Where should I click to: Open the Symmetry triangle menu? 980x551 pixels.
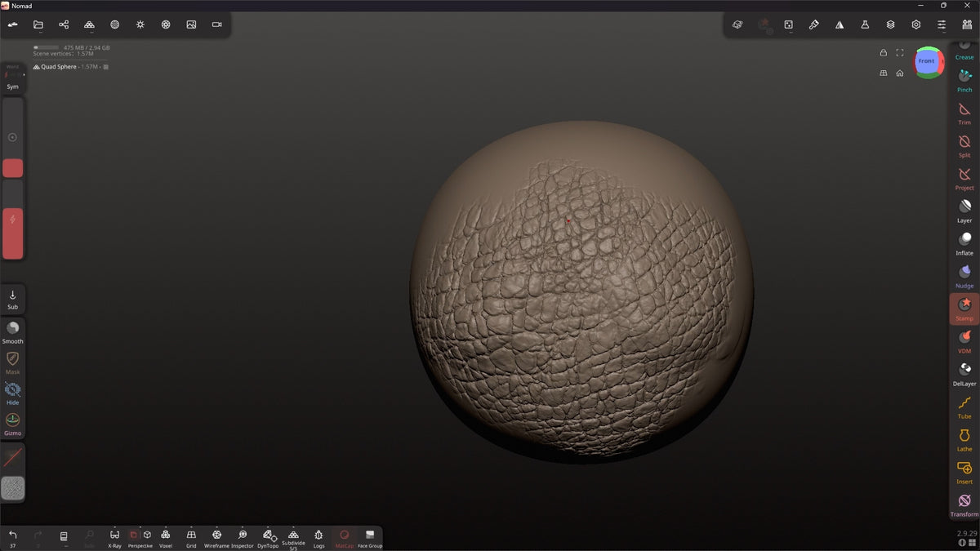[x=840, y=24]
